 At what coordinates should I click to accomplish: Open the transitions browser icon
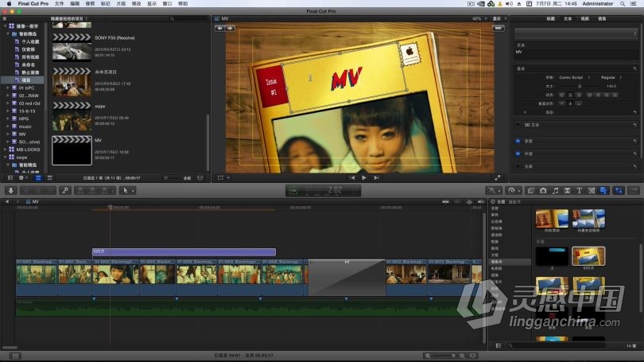click(567, 190)
